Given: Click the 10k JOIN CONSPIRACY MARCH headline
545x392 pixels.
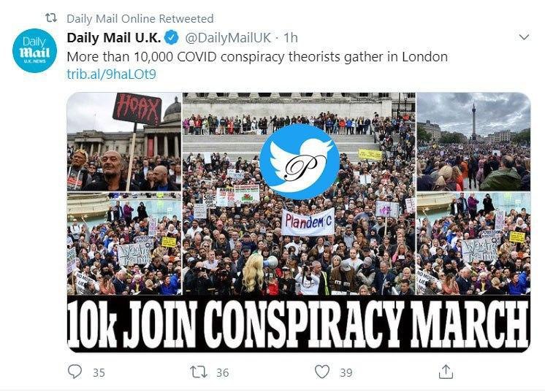Looking at the screenshot, I should [x=299, y=324].
